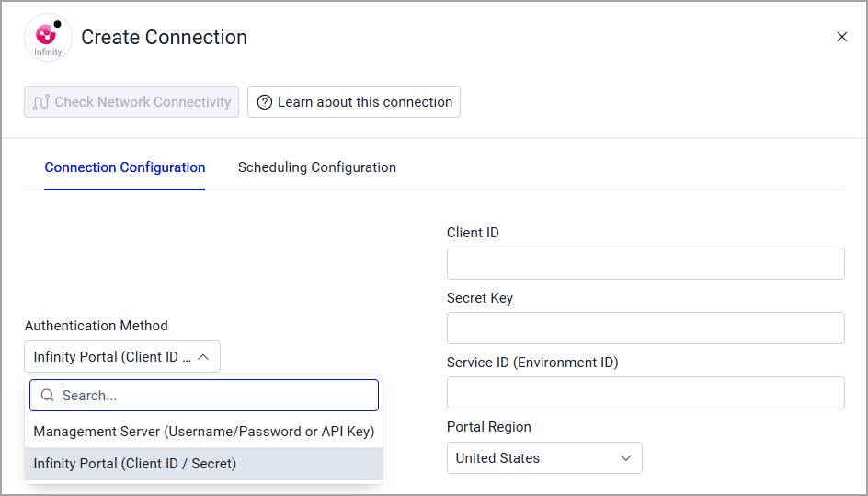Open Learn about this connection help
Screen dimensions: 868x496
pos(354,102)
